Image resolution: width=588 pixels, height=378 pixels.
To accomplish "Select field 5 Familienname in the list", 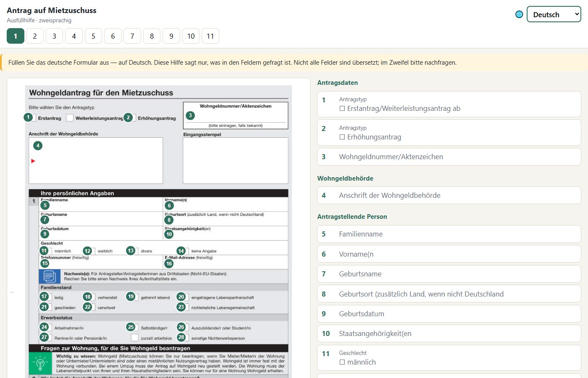I will 449,234.
